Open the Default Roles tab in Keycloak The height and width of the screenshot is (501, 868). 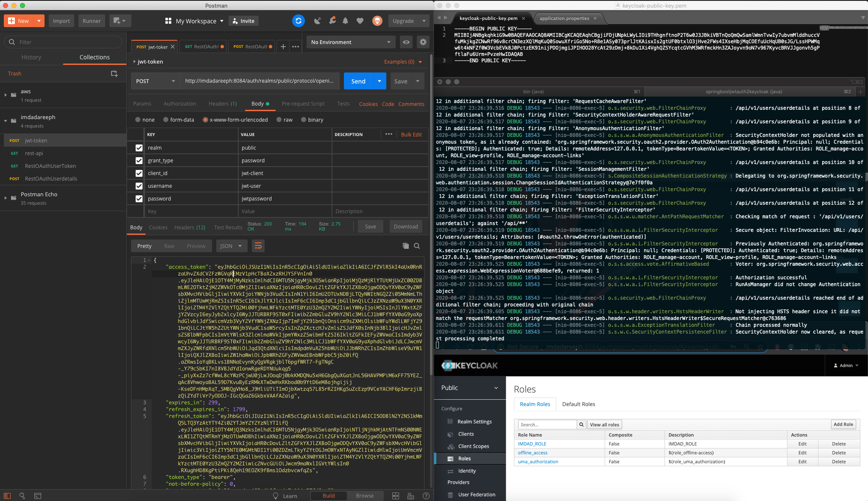[578, 404]
